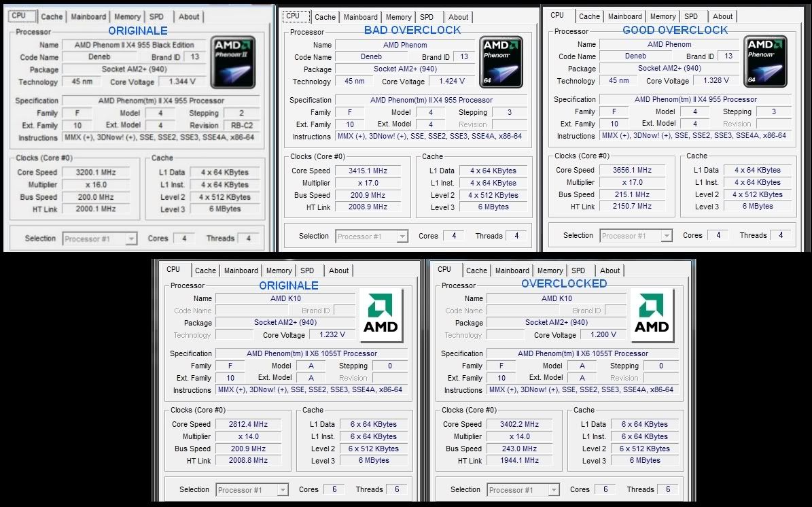
Task: Select the SPD tab in the GOOD OVERCLOCK window
Action: point(691,16)
